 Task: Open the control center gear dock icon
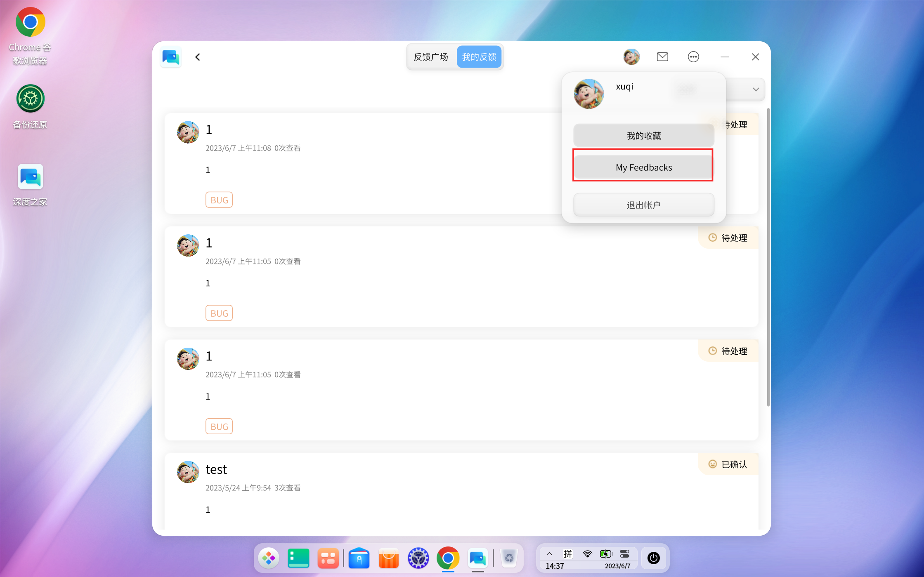point(418,558)
